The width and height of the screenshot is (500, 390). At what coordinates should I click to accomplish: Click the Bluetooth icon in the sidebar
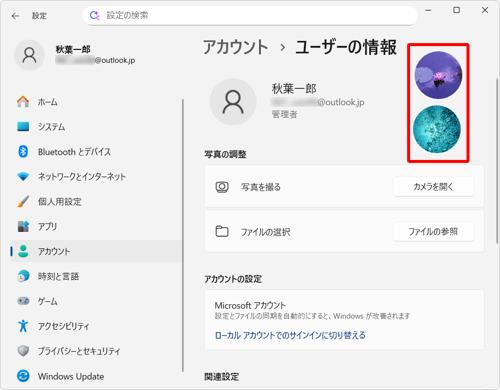(x=23, y=152)
